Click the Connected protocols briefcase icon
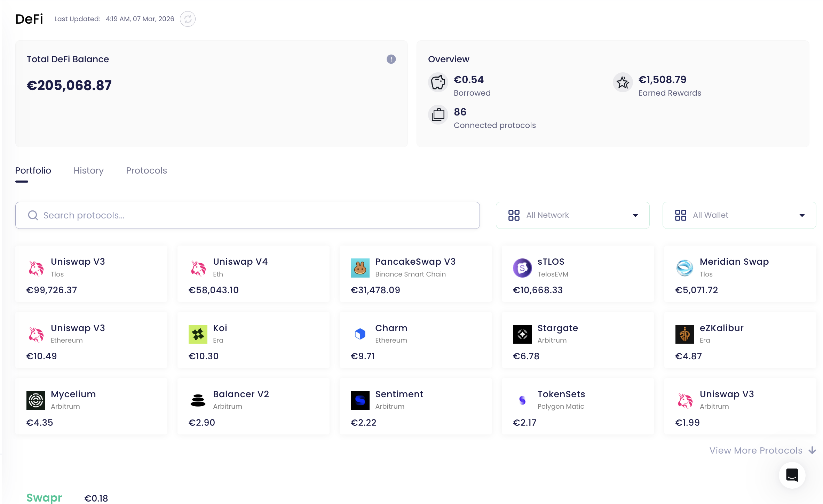The height and width of the screenshot is (504, 823). coord(438,114)
